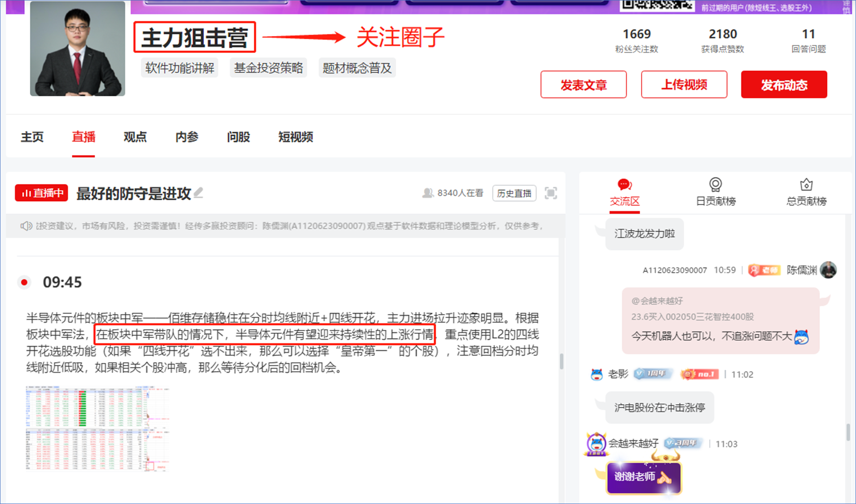This screenshot has height=504, width=856.
Task: Click the fullscreen expand icon near 历史直播
Action: [x=551, y=193]
